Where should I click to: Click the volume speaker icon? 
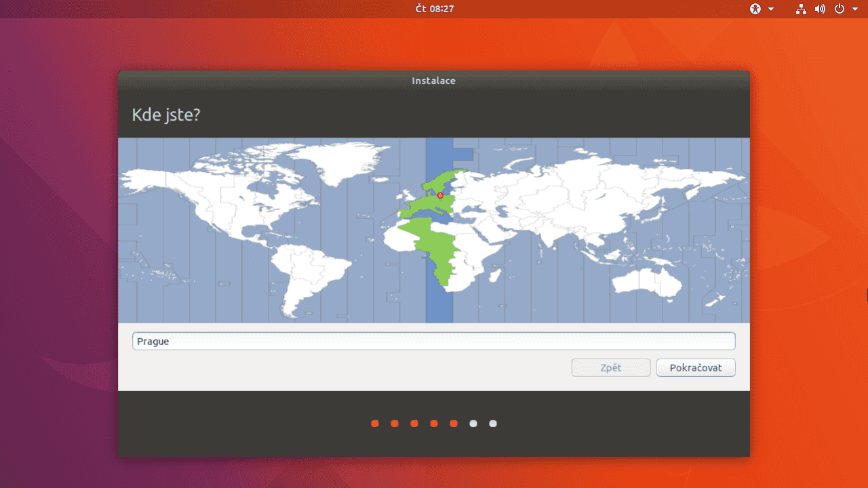[x=819, y=9]
